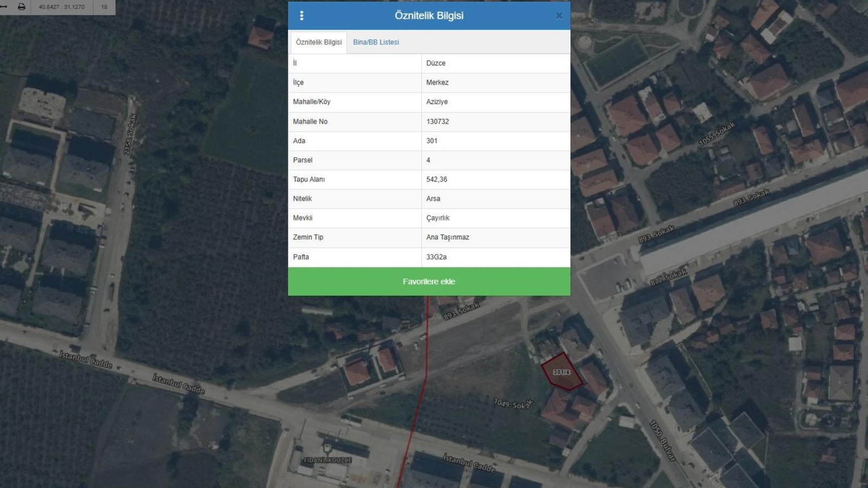Close the Öznitelik Bilgisi dialog
Screen dimensions: 868x488
[x=559, y=16]
